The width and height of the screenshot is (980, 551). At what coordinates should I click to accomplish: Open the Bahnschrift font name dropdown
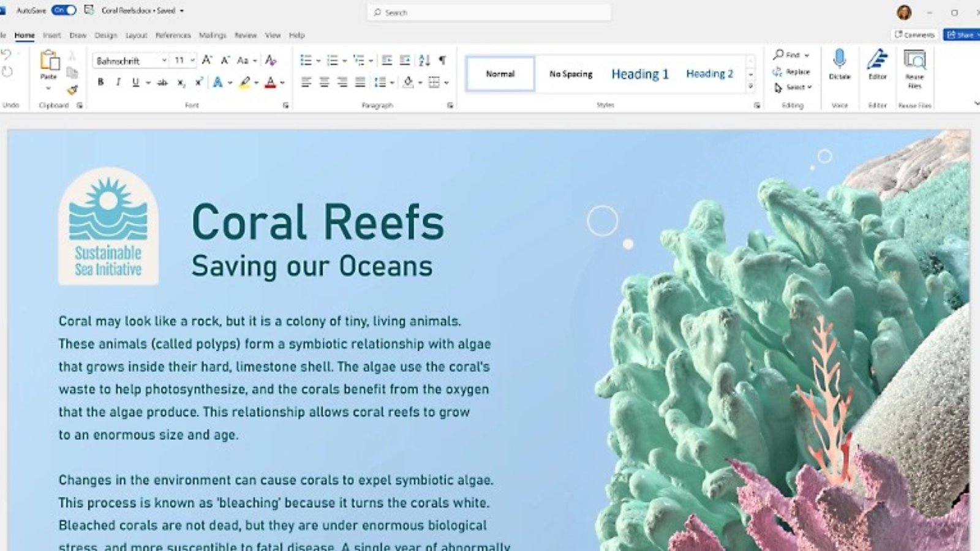click(x=164, y=61)
